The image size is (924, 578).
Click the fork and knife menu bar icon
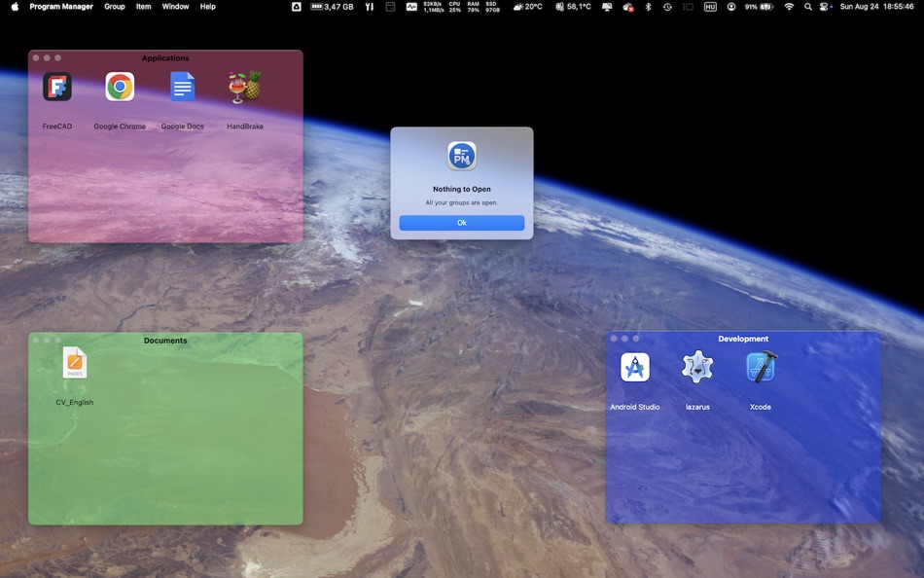click(369, 7)
